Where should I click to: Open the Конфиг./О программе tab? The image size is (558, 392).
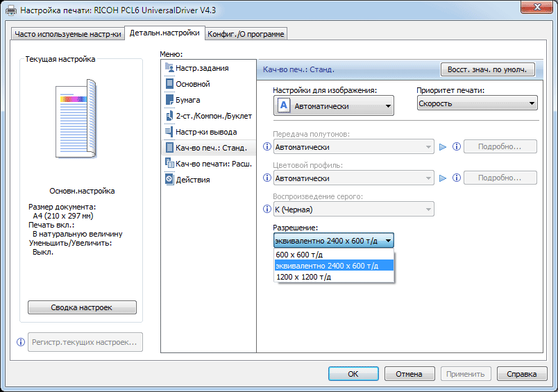[246, 34]
